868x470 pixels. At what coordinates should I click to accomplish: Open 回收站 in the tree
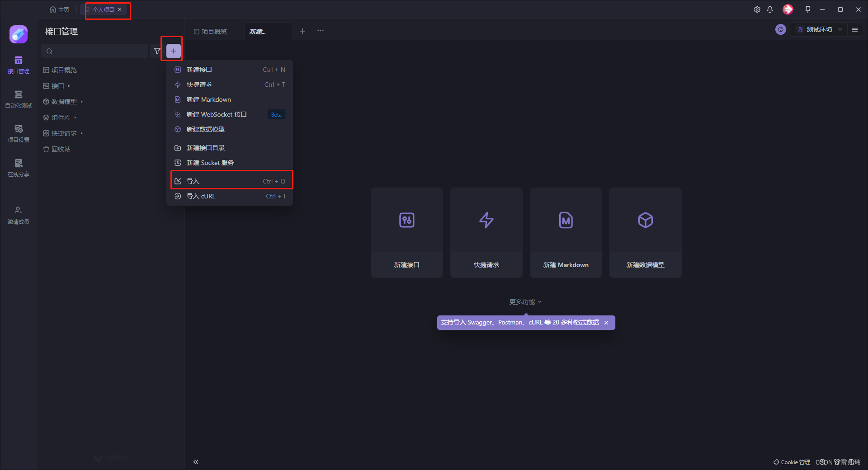coord(57,149)
